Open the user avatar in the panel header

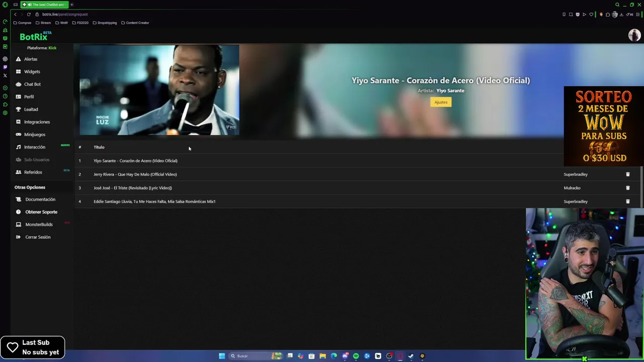tap(634, 35)
